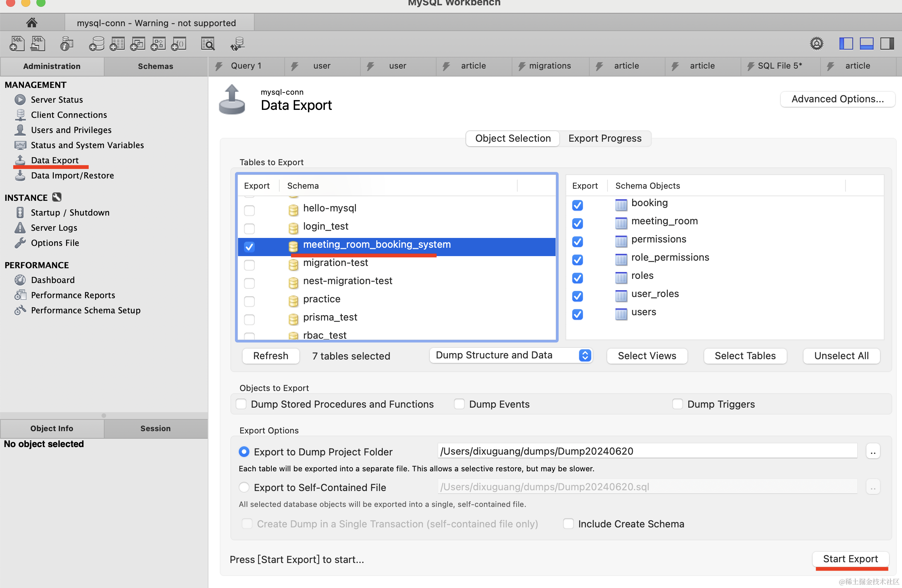Screen dimensions: 902x588
Task: Switch to Schemas sidebar tab
Action: coord(155,66)
